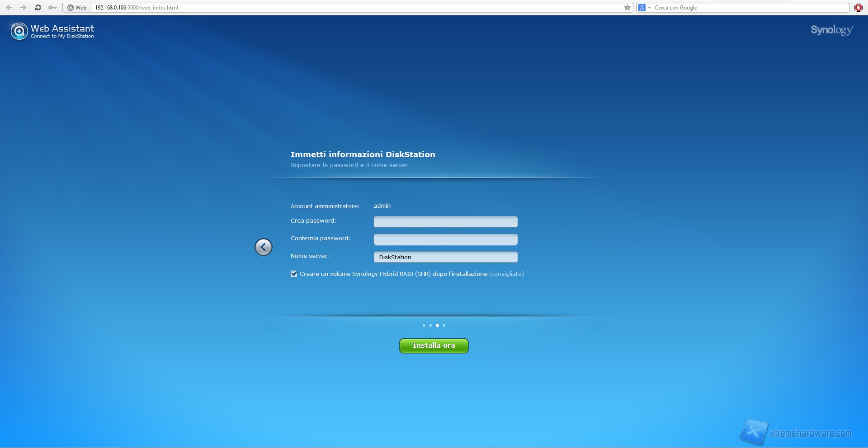The width and height of the screenshot is (868, 448).
Task: Bookmark this page with the star icon
Action: pos(627,8)
